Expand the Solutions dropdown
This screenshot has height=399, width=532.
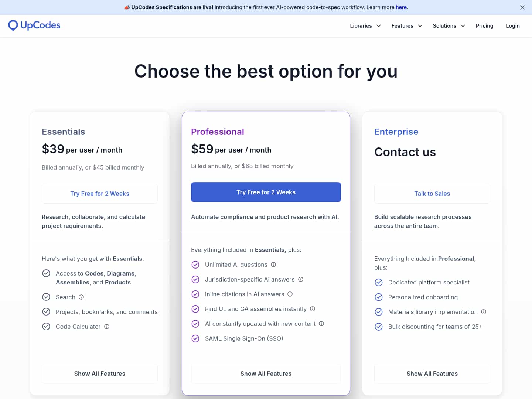coord(449,26)
